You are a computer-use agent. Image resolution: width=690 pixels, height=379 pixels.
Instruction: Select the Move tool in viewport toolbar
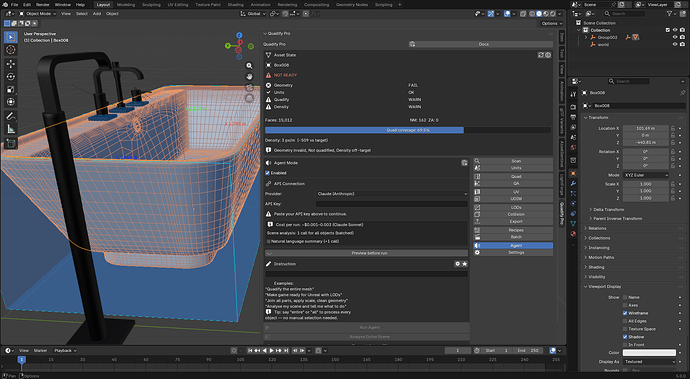pos(11,63)
